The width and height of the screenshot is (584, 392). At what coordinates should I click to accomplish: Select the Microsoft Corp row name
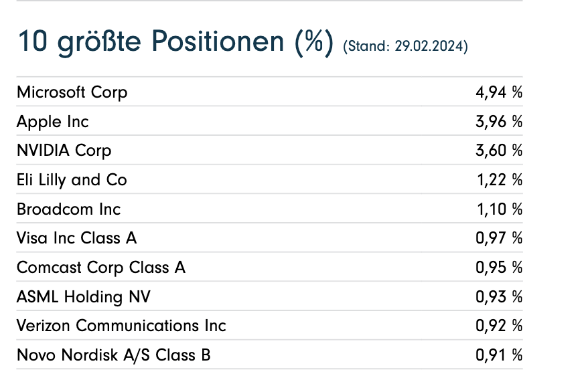(72, 92)
